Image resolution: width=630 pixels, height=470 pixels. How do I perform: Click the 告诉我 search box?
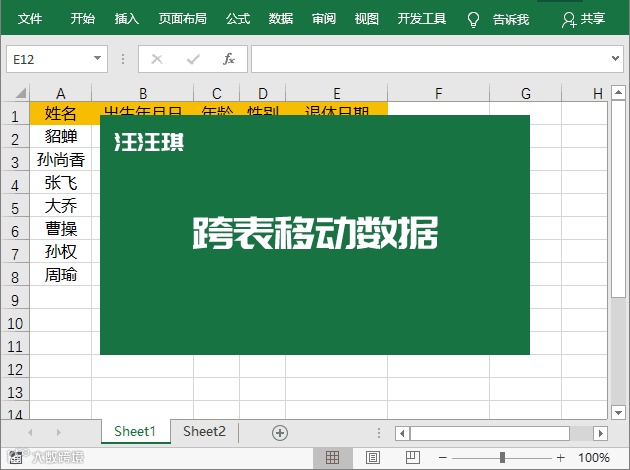tap(511, 19)
